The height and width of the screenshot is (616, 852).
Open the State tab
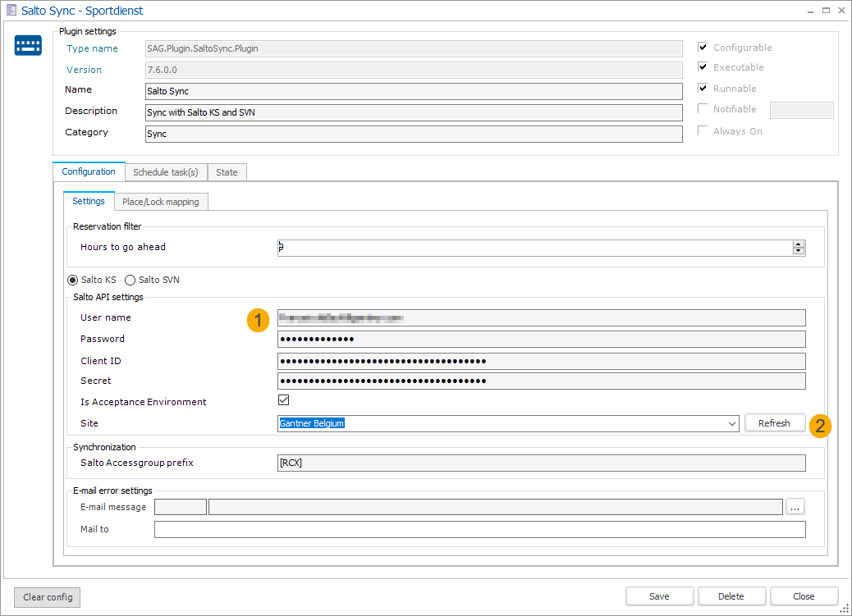click(x=227, y=172)
